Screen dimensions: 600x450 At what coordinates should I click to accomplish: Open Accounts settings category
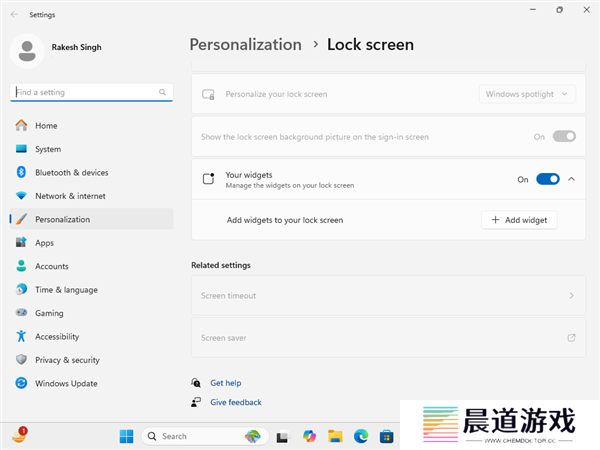point(92,266)
